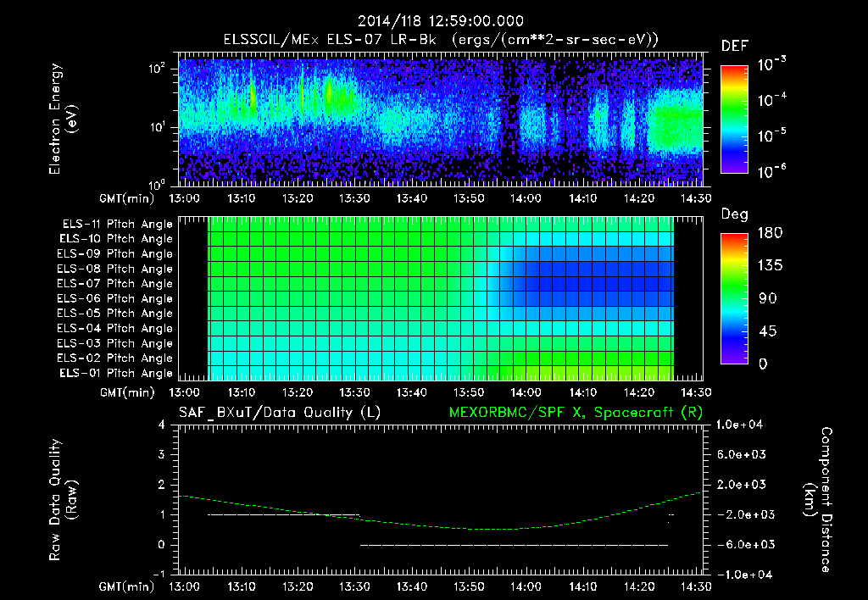Viewport: 868px width, 600px height.
Task: Click the Raw Data Quality (Raw) axis label
Action: point(63,499)
